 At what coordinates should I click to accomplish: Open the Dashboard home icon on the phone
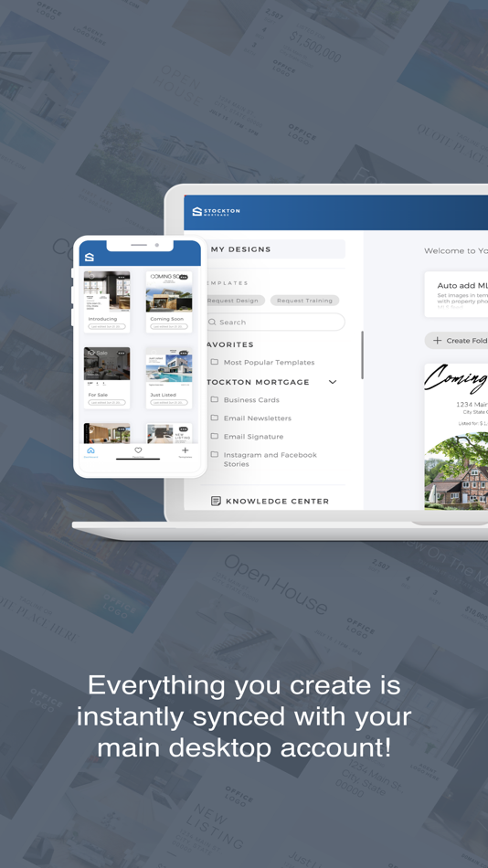pyautogui.click(x=90, y=450)
